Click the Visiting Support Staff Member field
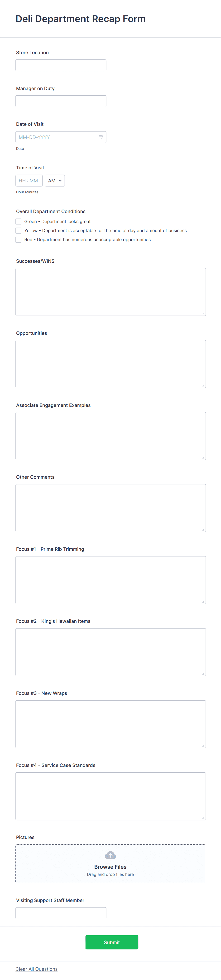 point(61,913)
